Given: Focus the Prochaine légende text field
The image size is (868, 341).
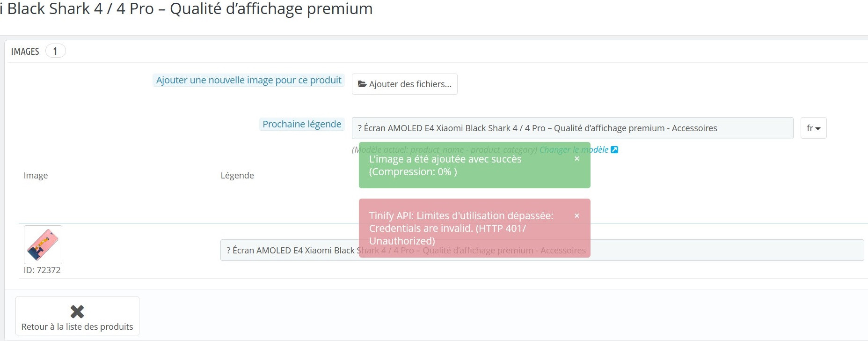Looking at the screenshot, I should [572, 128].
